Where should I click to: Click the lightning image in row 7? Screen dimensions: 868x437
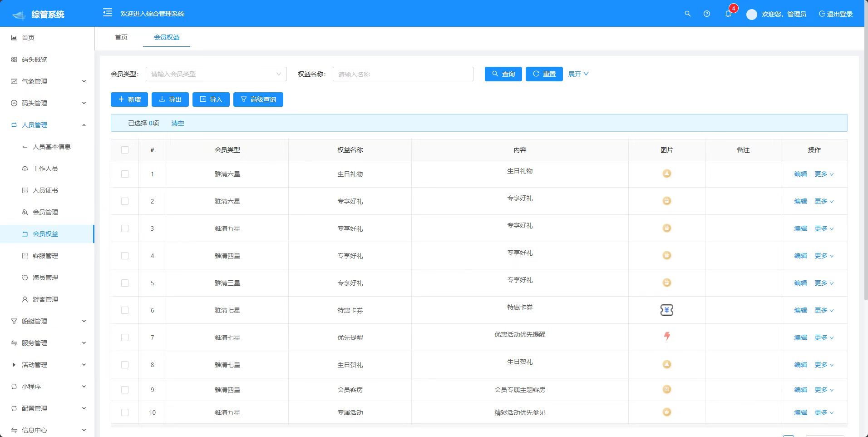(666, 336)
